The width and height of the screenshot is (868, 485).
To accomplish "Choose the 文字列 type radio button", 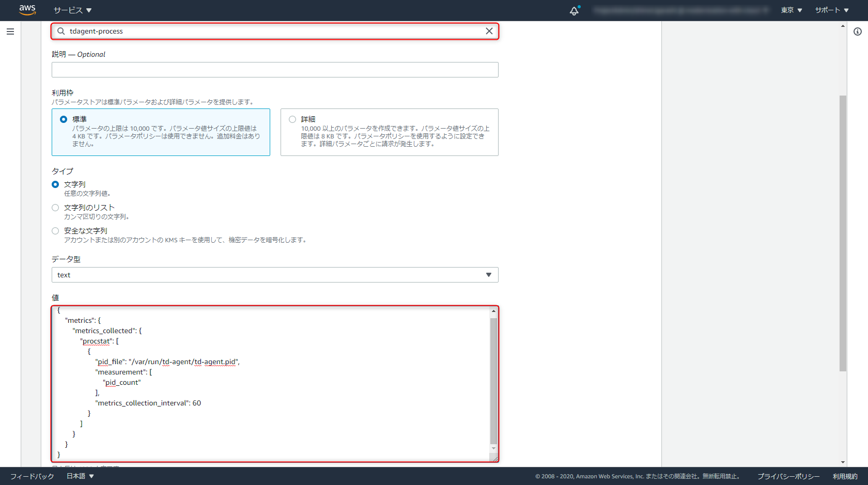I will [x=55, y=184].
